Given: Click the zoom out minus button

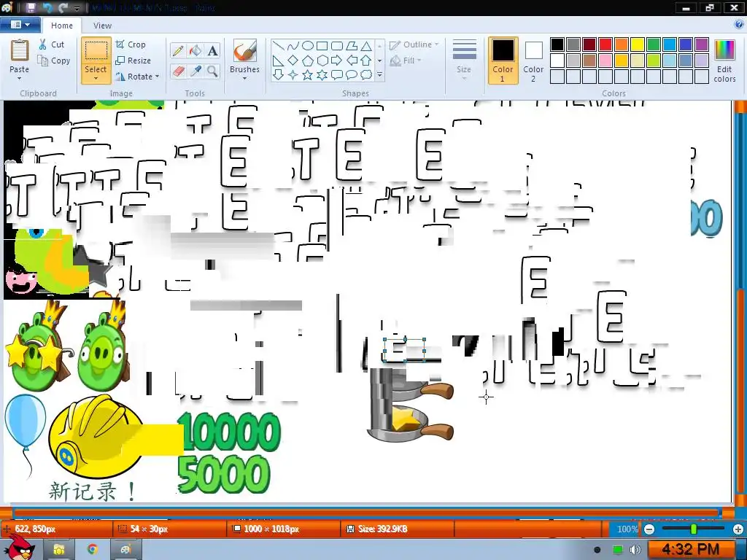Looking at the screenshot, I should tap(649, 529).
